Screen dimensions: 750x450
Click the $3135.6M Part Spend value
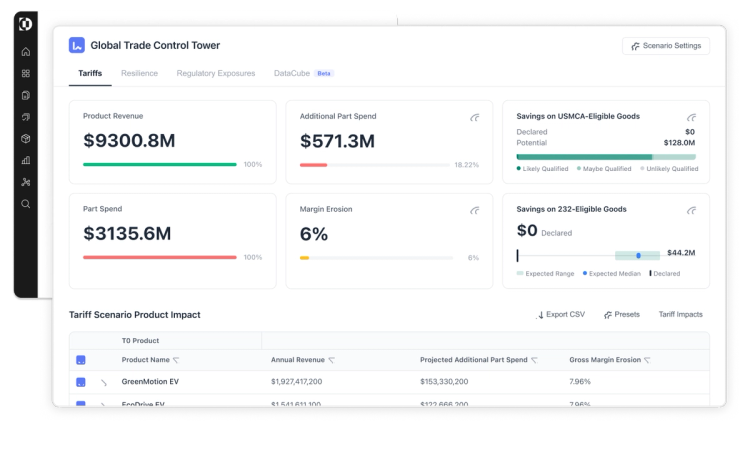click(x=127, y=233)
